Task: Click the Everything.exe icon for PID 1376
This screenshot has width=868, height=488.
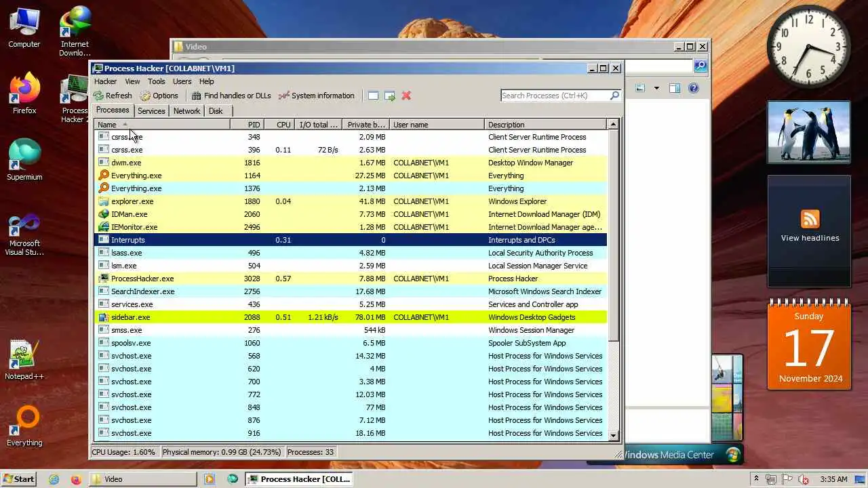Action: point(104,188)
